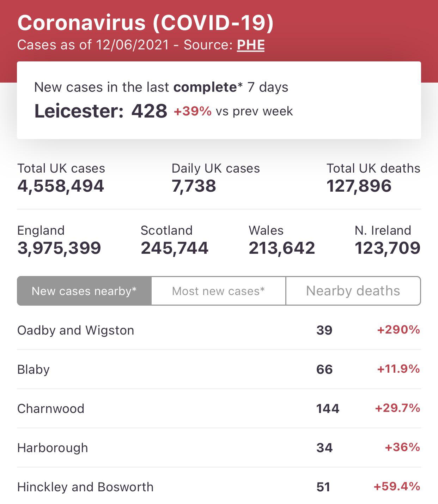Screen dimensions: 438x504
Task: Select the England case total
Action: (x=59, y=248)
